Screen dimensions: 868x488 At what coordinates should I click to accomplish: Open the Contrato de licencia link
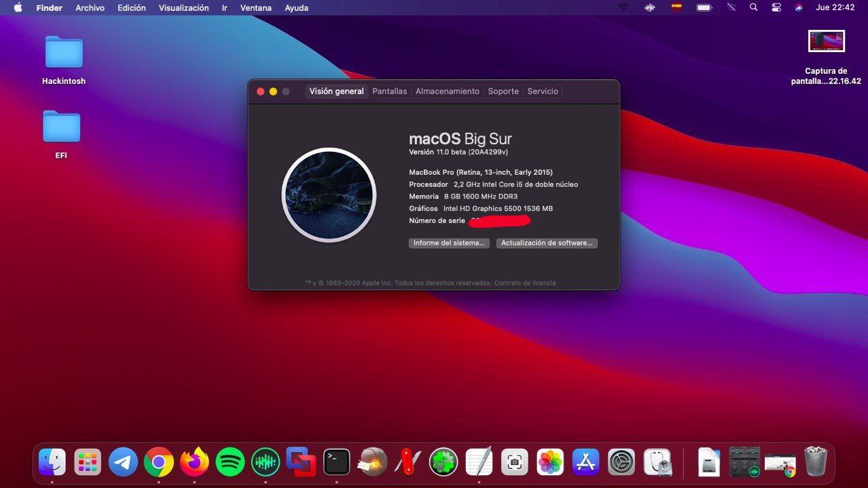pos(525,283)
